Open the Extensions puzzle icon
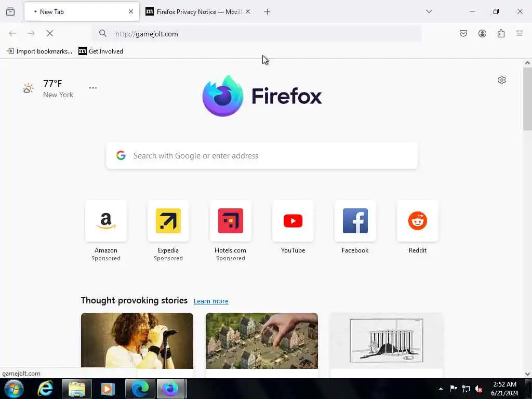 (x=501, y=33)
